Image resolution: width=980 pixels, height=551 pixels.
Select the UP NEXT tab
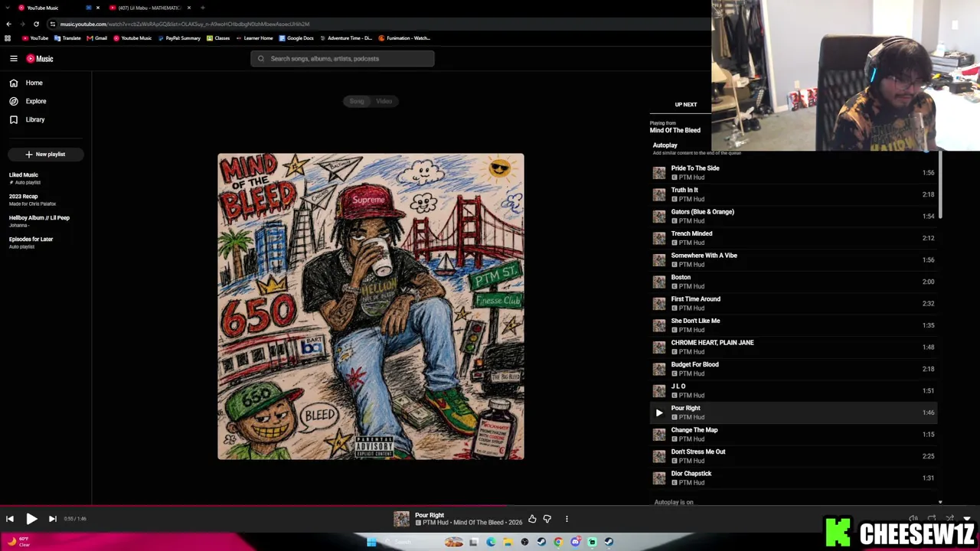(x=685, y=104)
